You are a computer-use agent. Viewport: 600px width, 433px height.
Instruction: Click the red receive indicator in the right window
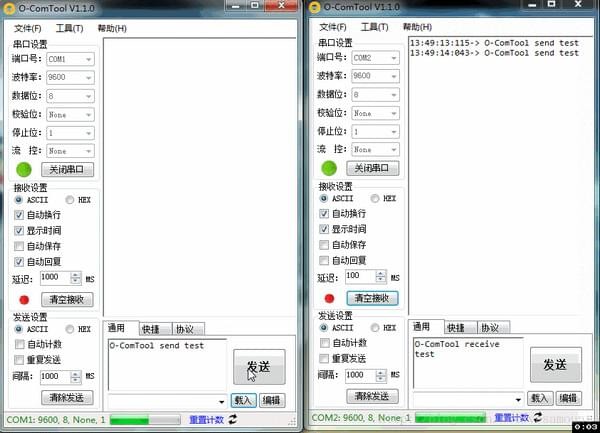[x=329, y=298]
